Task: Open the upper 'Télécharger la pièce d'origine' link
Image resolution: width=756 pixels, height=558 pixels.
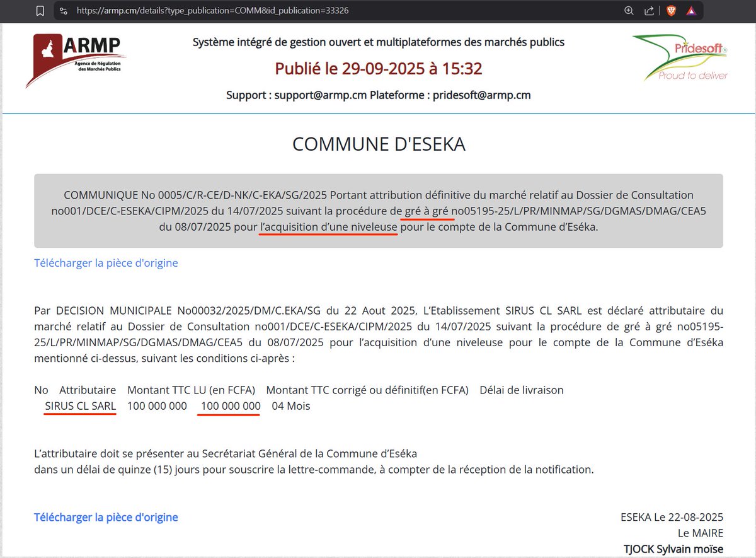Action: [106, 263]
